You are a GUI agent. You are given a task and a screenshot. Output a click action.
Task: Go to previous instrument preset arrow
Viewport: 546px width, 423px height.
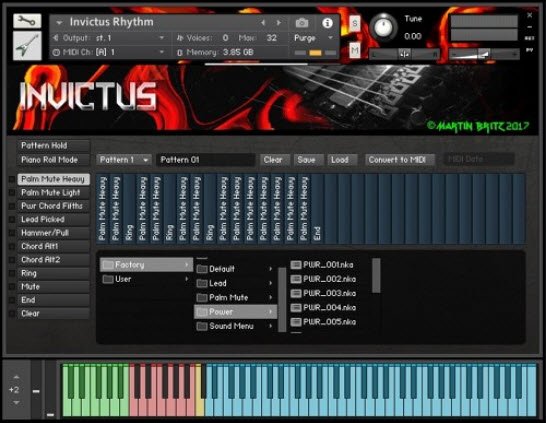coord(263,23)
